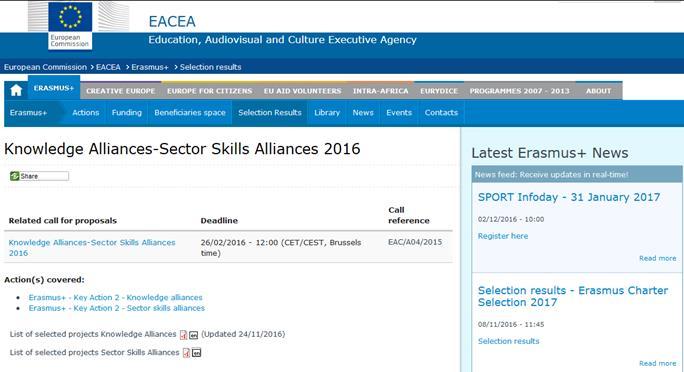
Task: Click Read more under SPORT Infoday
Action: pos(657,258)
